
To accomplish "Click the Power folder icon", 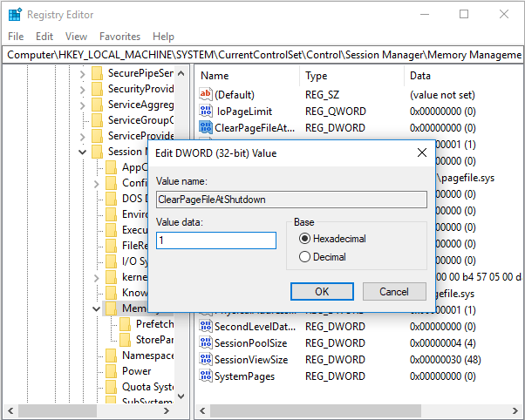I will (111, 371).
